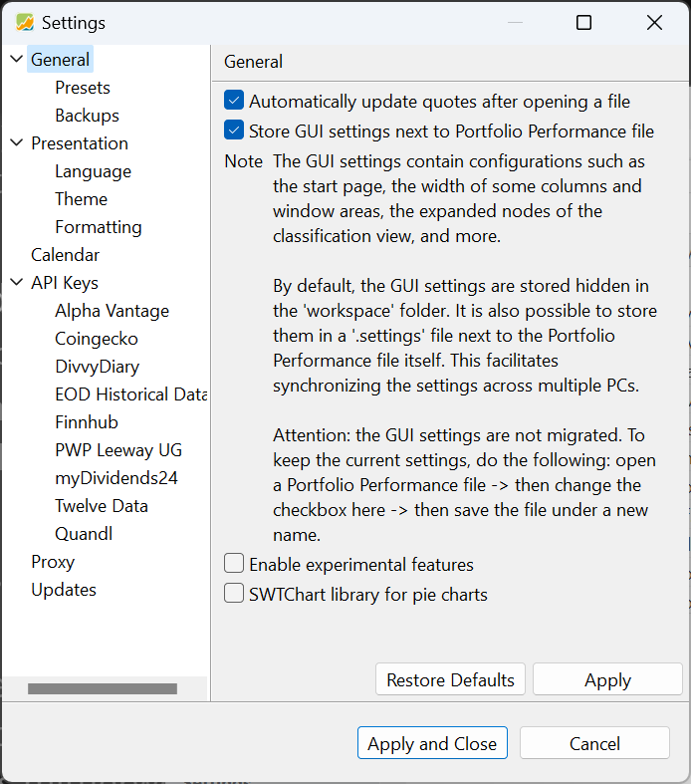The height and width of the screenshot is (784, 691).
Task: Open the Presets settings page
Action: point(83,88)
